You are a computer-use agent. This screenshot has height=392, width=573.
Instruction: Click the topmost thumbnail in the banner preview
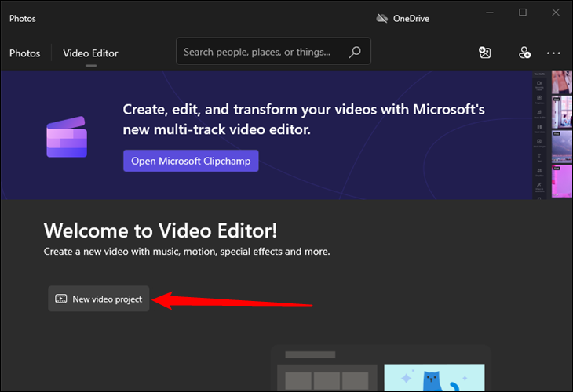coord(562,82)
